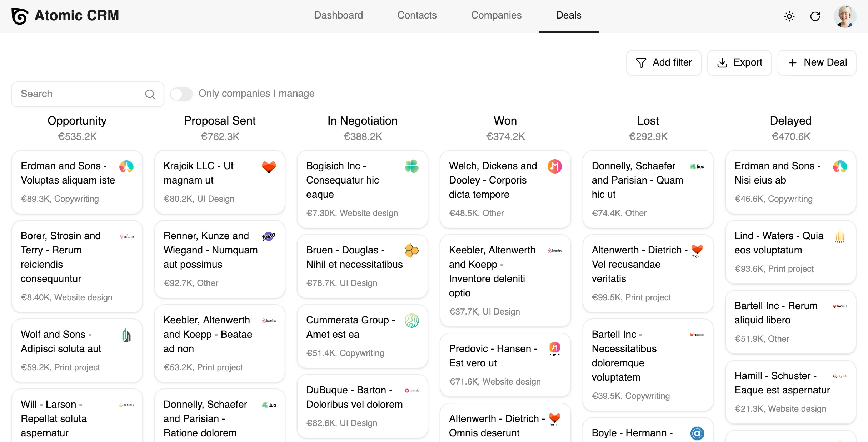This screenshot has height=442, width=868.
Task: Open the Keebler, Altenwerth Beatae ad non deal
Action: pyautogui.click(x=220, y=343)
